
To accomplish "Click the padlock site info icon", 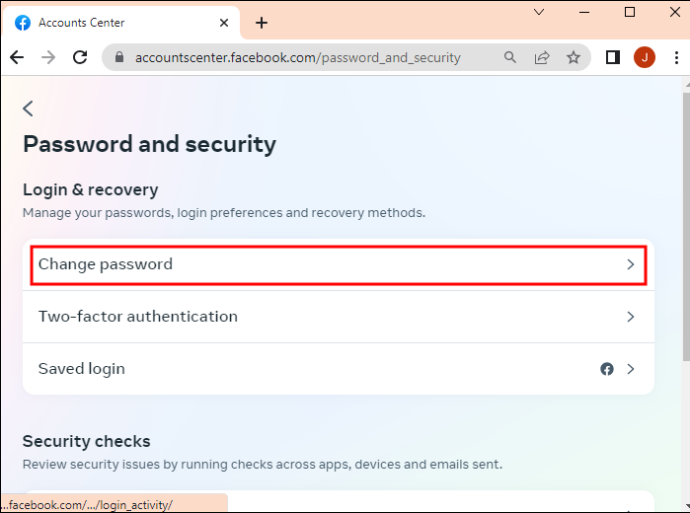I will point(119,57).
